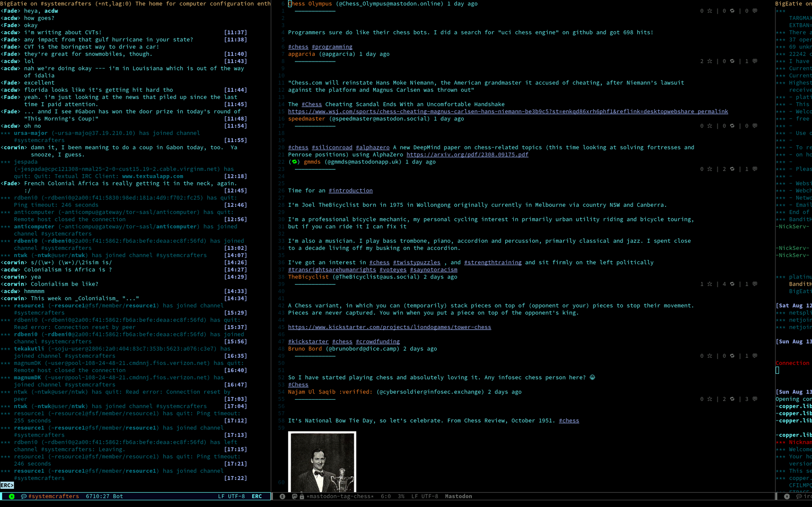Click 6710:27 position indicator in modeline

click(x=98, y=496)
